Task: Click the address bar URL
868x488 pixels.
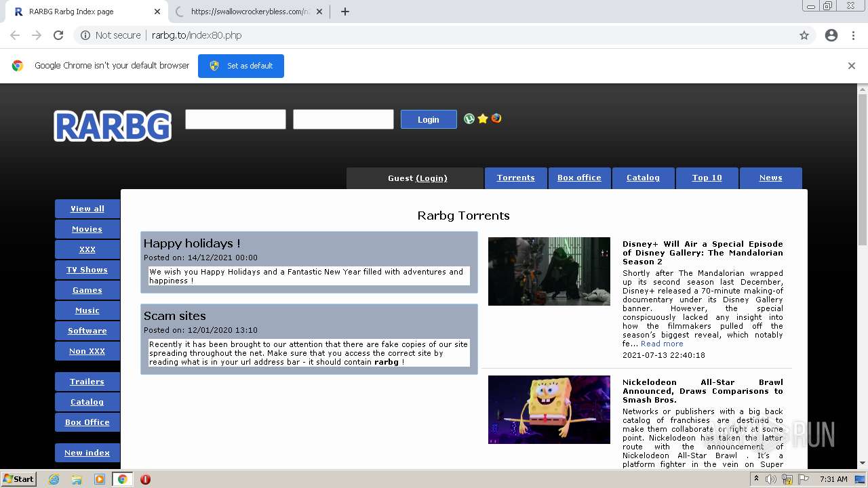Action: (x=197, y=35)
